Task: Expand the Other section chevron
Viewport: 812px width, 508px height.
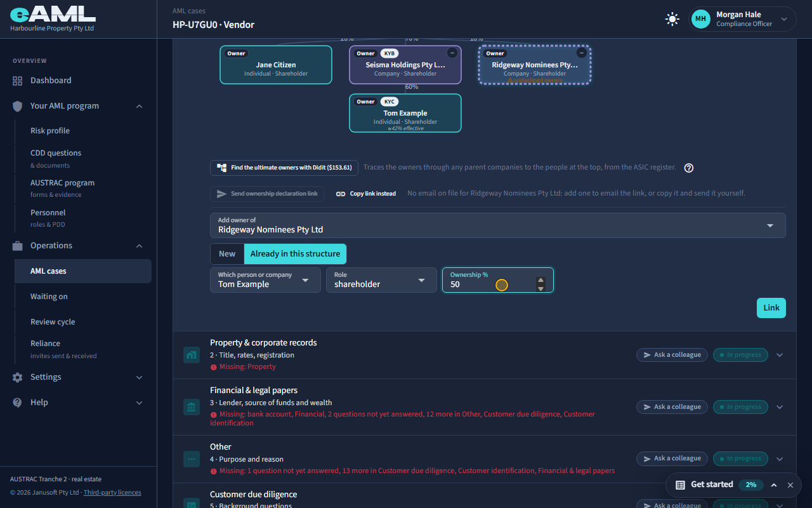Action: tap(780, 458)
